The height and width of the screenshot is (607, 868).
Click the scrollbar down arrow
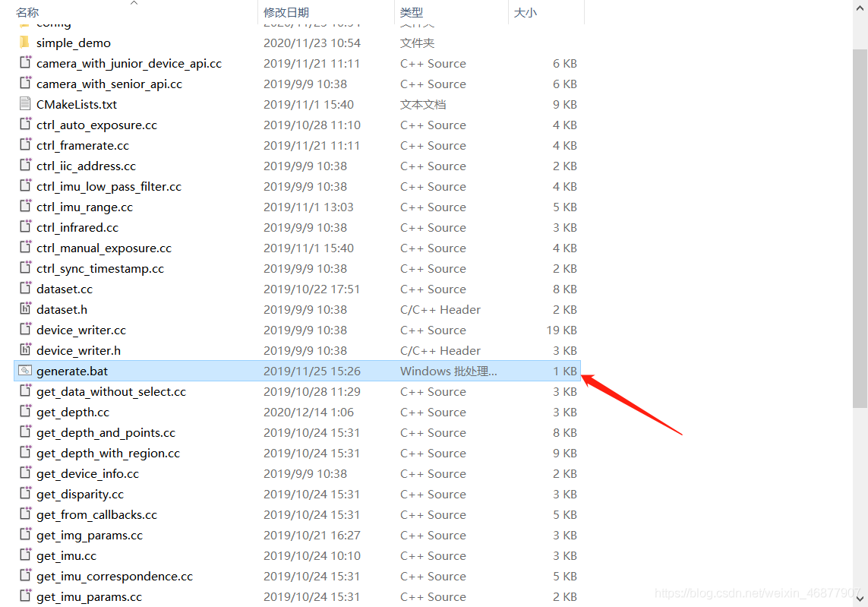[x=860, y=598]
